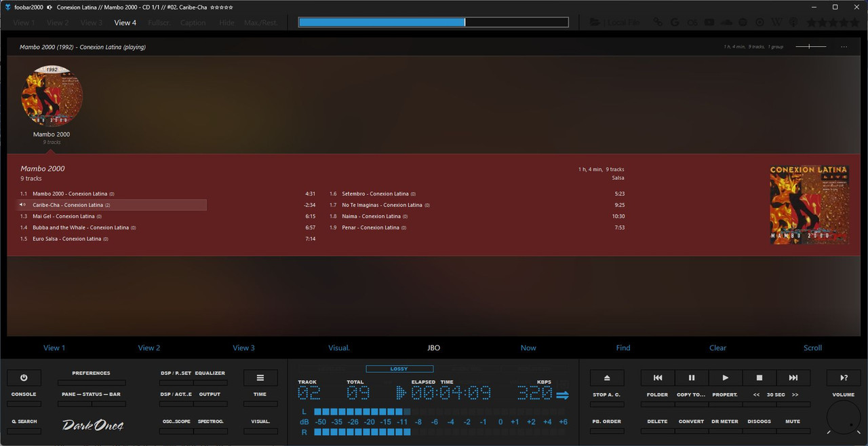The width and height of the screenshot is (868, 446).
Task: Select the JBO tab below playlist
Action: 434,348
